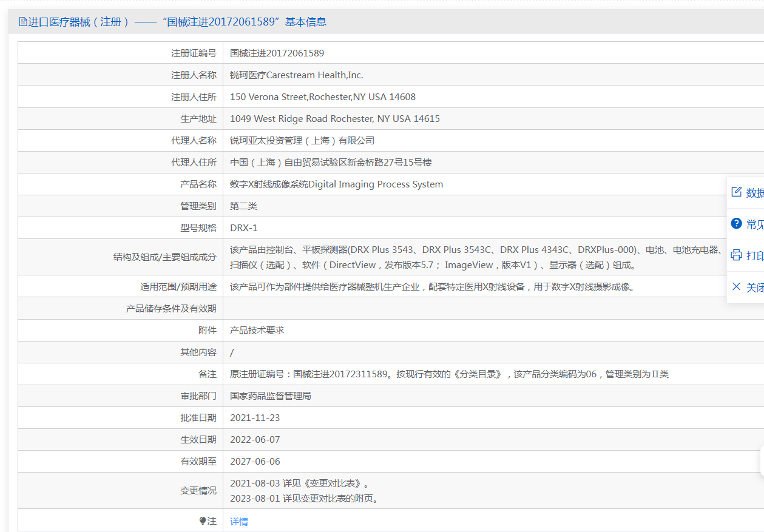This screenshot has width=764, height=532.
Task: Click the 产品技术要求 attachment text
Action: coord(257,331)
